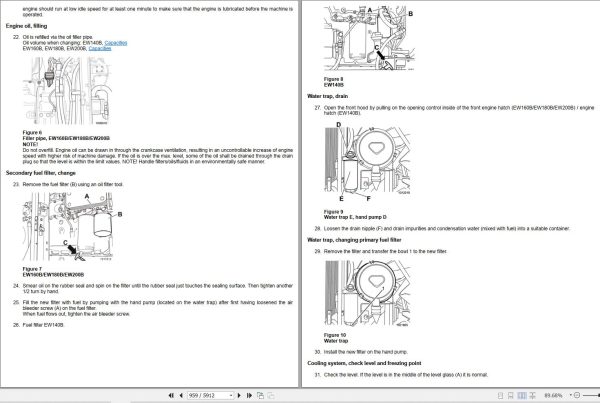Select continuous facing page view
The height and width of the screenshot is (403, 600).
[x=532, y=395]
